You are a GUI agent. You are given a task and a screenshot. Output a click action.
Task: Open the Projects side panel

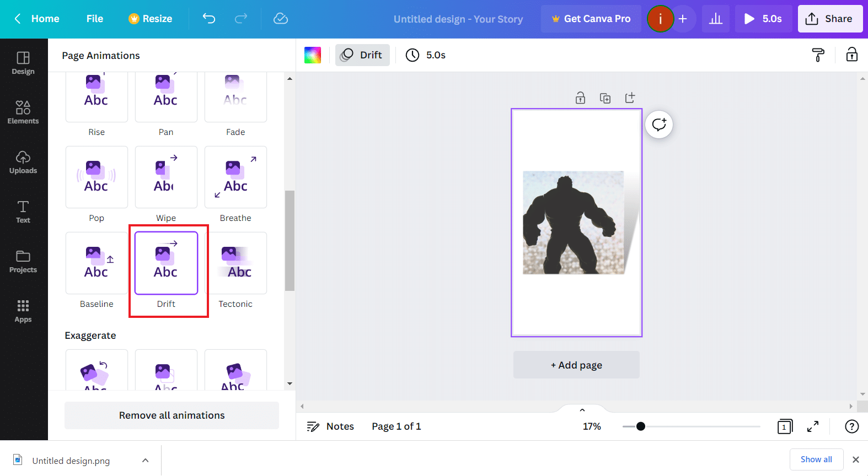pos(23,262)
